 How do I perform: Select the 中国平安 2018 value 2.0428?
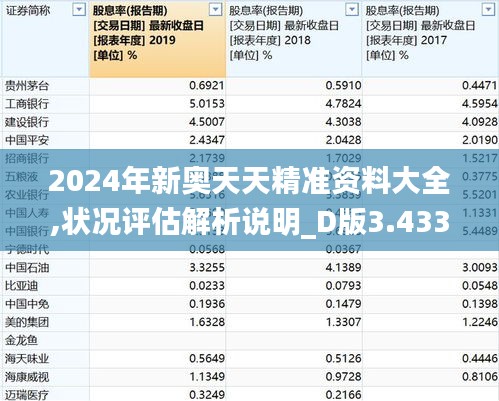coord(343,140)
